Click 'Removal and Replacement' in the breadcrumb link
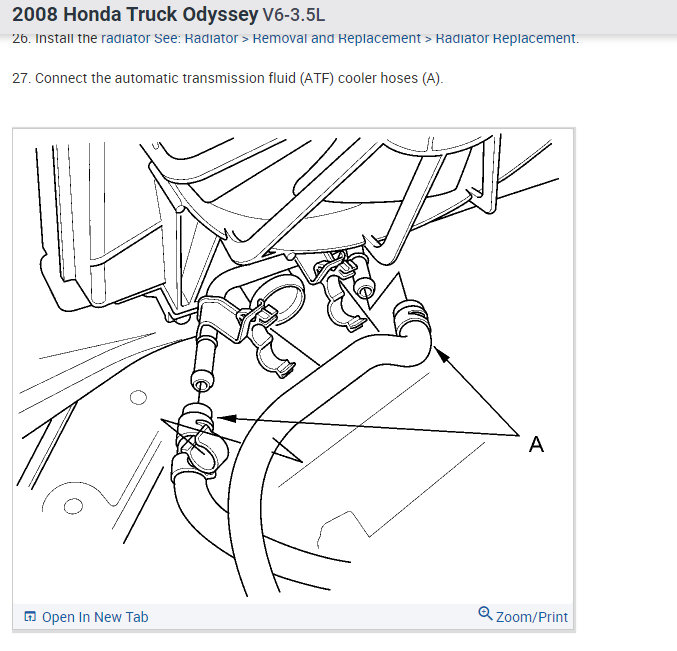Screen dimensions: 677x651 tap(336, 39)
